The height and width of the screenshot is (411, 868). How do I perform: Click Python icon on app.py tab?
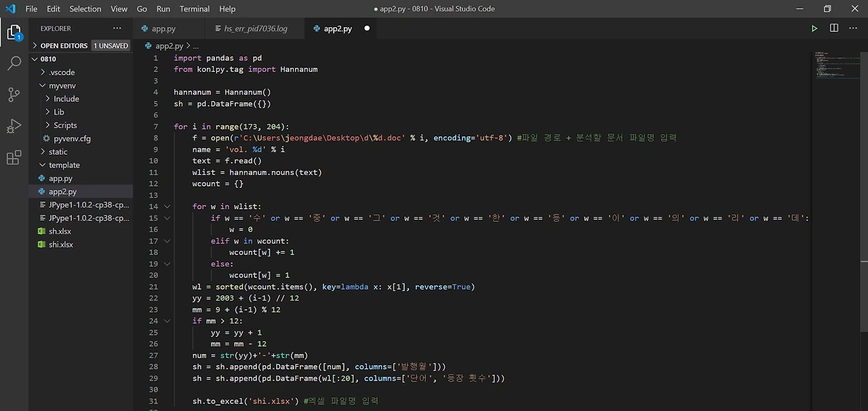tap(145, 28)
